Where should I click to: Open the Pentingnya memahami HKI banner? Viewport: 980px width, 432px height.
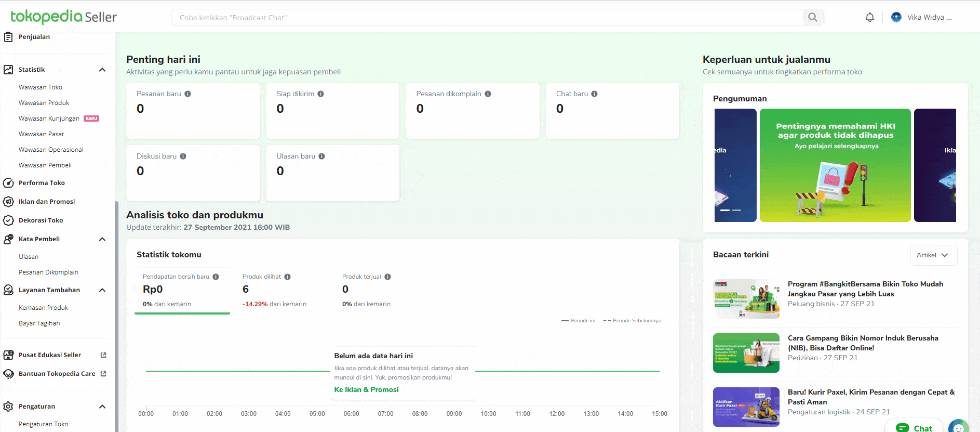(835, 165)
